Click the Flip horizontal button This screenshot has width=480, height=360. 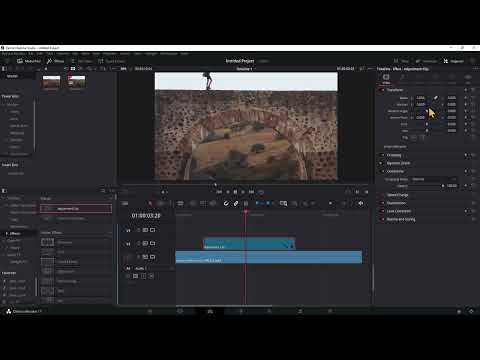pos(414,138)
